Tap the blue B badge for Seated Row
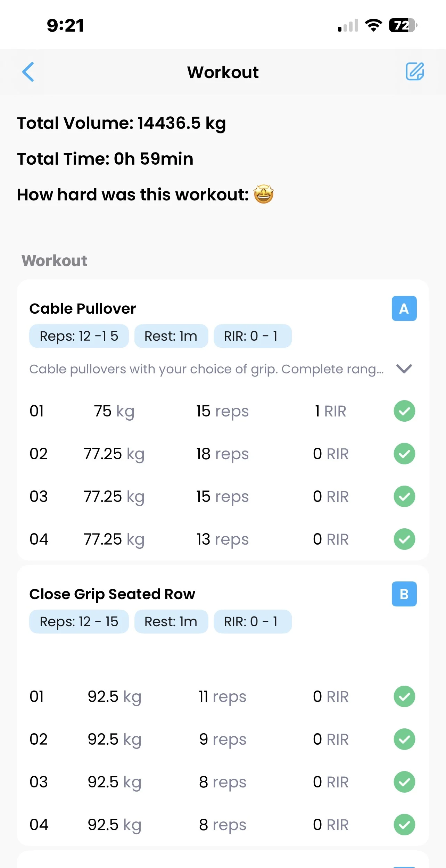Image resolution: width=446 pixels, height=868 pixels. (404, 594)
